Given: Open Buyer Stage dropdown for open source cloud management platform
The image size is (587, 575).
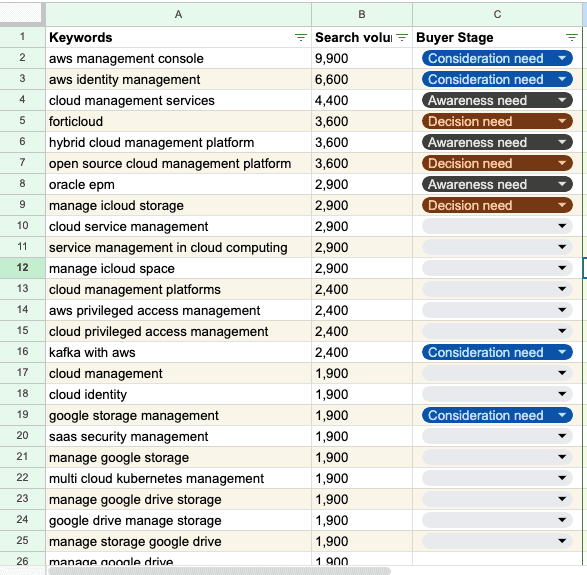Looking at the screenshot, I should tap(497, 163).
